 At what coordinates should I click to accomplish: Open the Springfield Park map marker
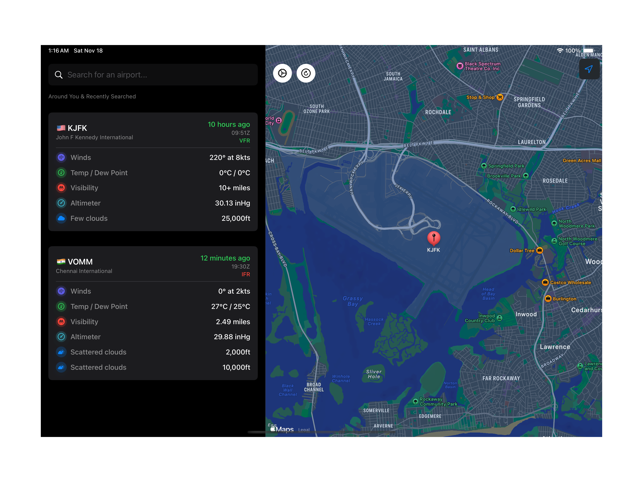pos(484,166)
